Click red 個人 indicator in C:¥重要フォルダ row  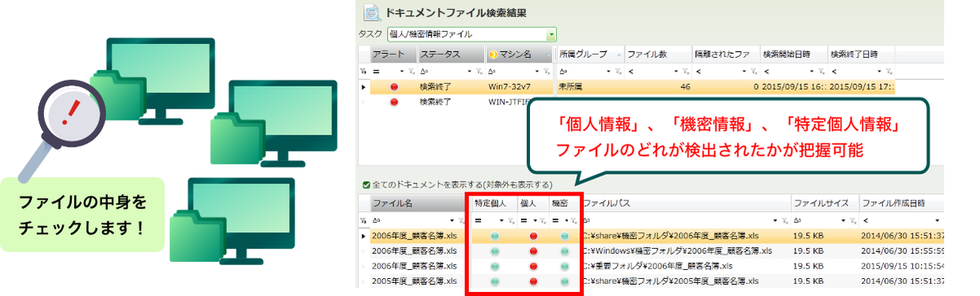(533, 267)
